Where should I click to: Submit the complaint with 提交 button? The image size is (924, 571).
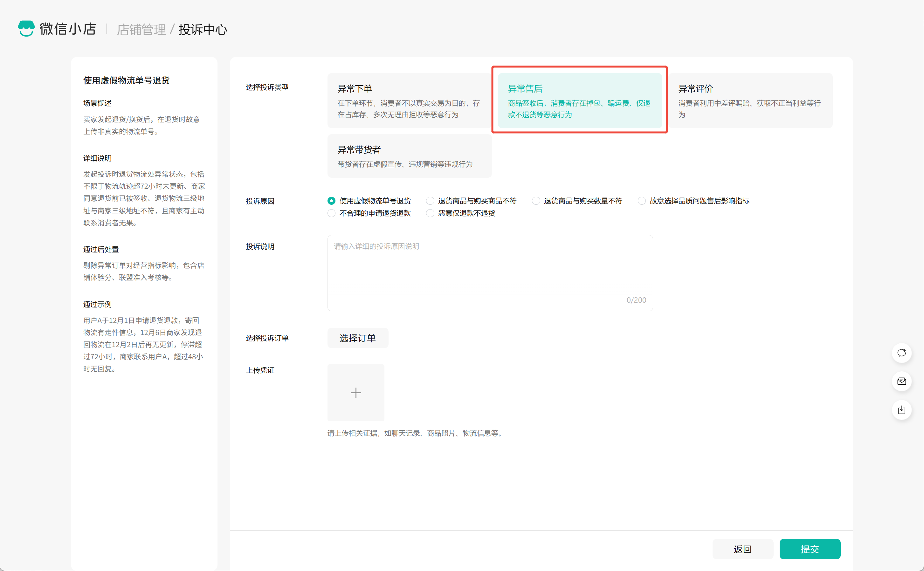[x=809, y=549]
